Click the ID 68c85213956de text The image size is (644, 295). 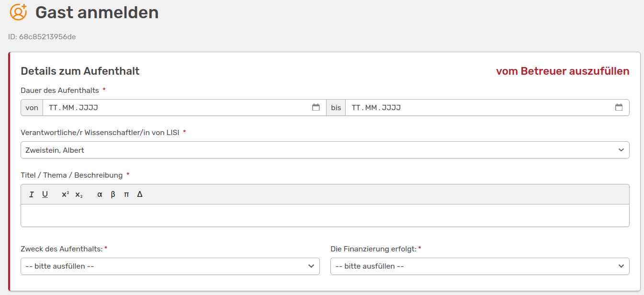click(42, 37)
